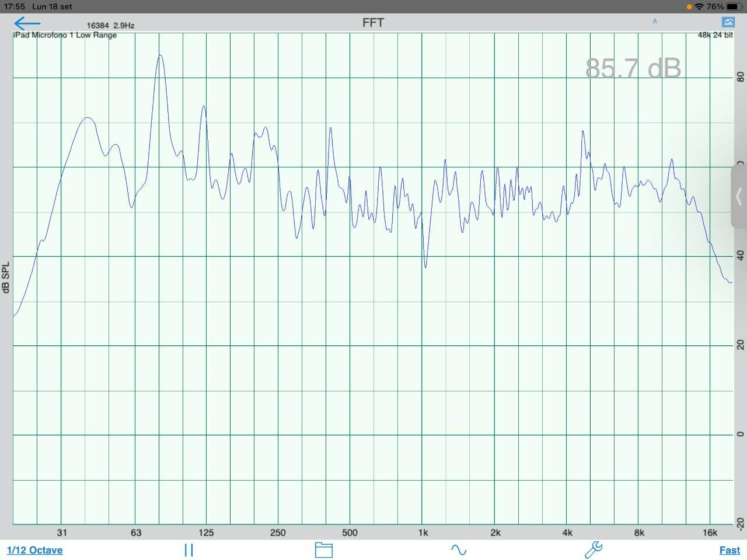Screen dimensions: 747x560
Task: Pause the FFT analysis
Action: click(189, 550)
